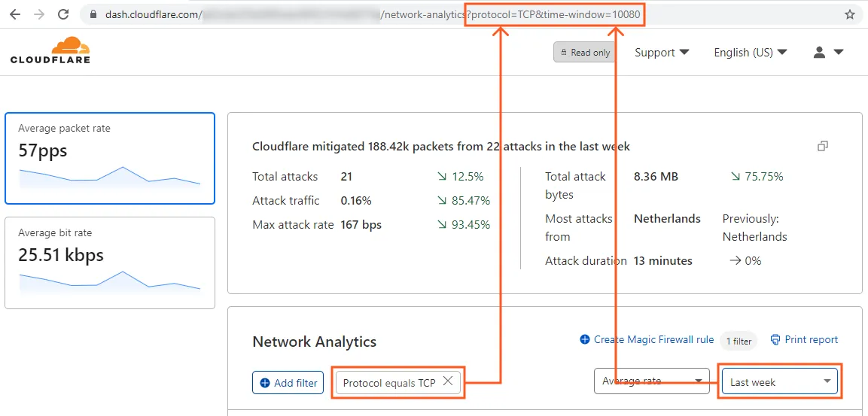Click the Read only badge

[x=583, y=52]
